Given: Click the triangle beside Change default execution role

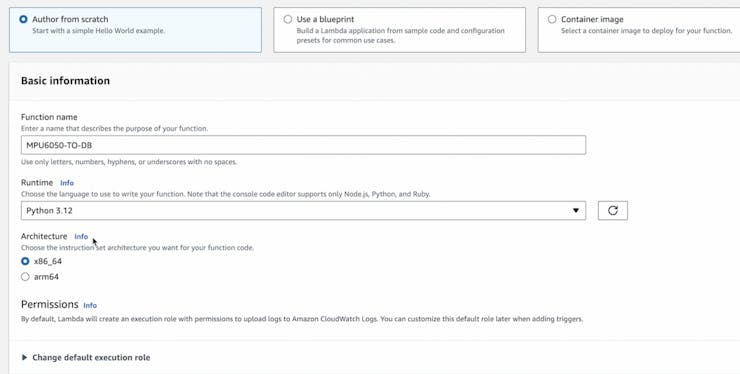Looking at the screenshot, I should pyautogui.click(x=25, y=357).
